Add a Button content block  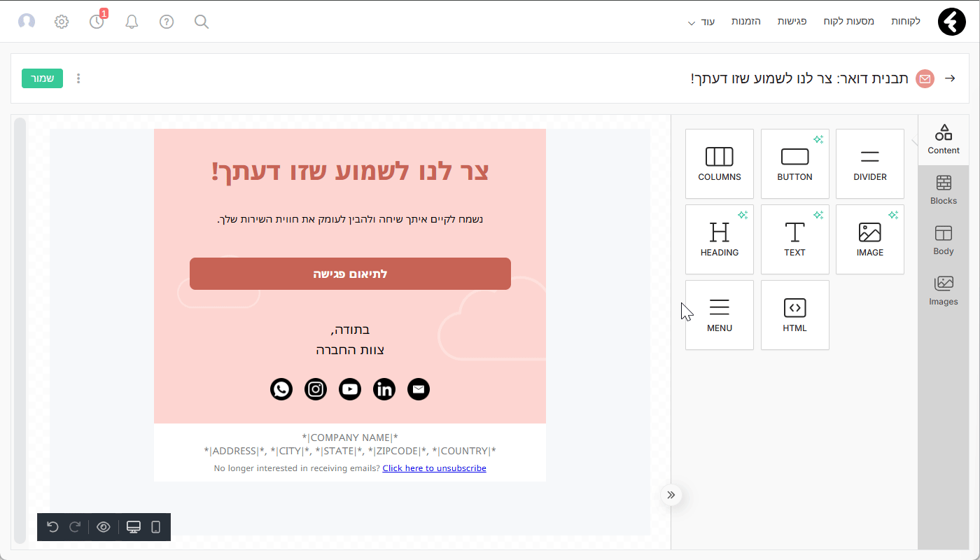click(x=795, y=164)
